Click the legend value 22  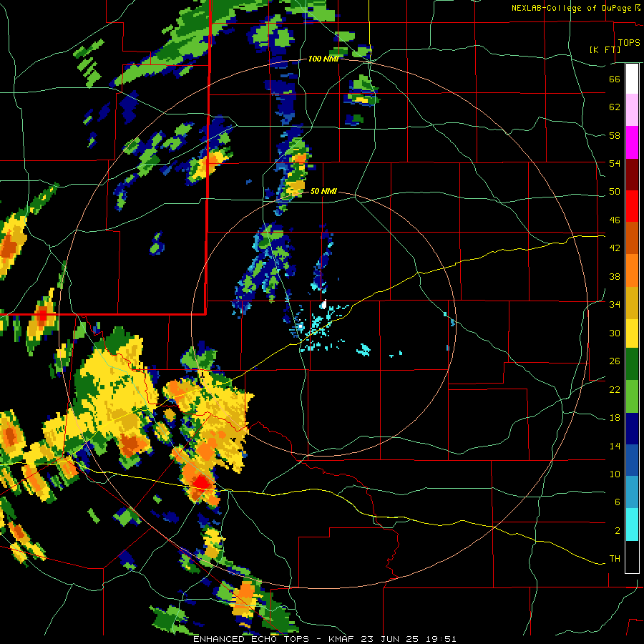click(x=615, y=389)
